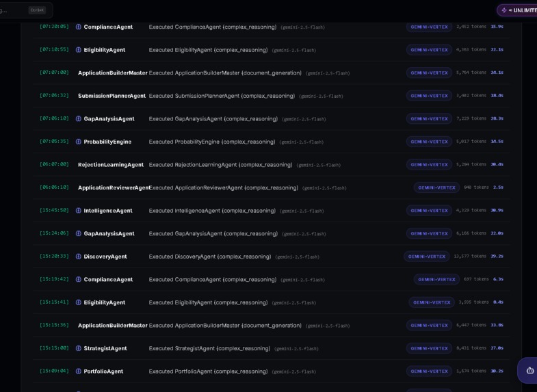
Task: Click the UNLIMITED plan badge
Action: click(517, 10)
